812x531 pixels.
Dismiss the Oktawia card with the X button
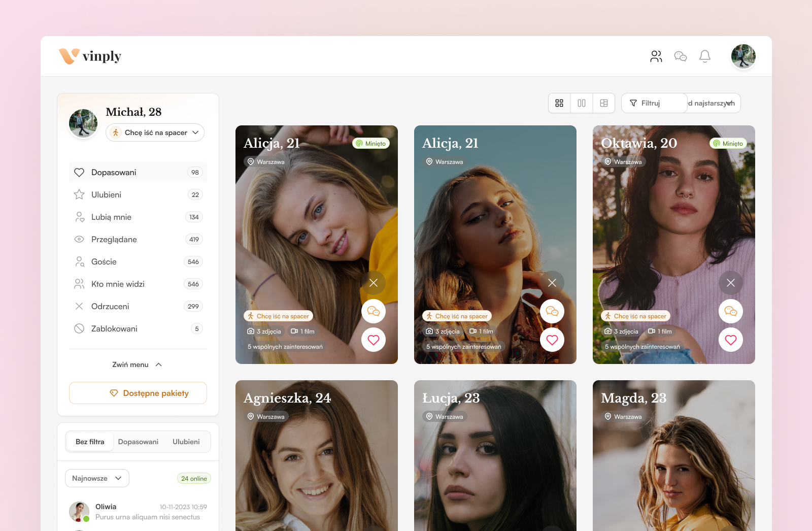(x=731, y=283)
